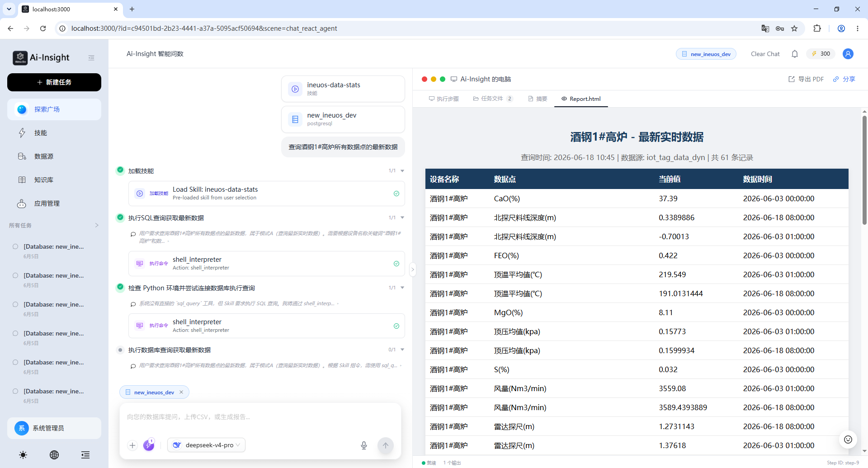Click the notification bell icon
This screenshot has height=468, width=868.
click(x=795, y=54)
